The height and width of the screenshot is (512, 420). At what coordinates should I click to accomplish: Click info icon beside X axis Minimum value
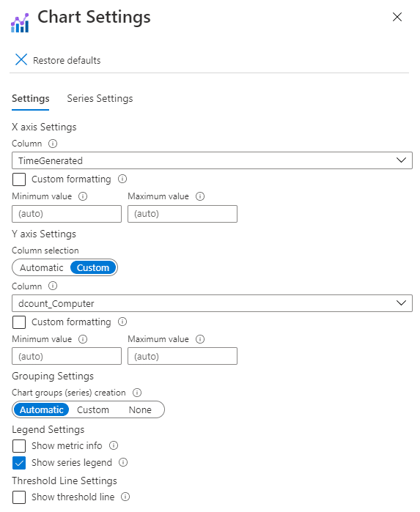pyautogui.click(x=83, y=196)
